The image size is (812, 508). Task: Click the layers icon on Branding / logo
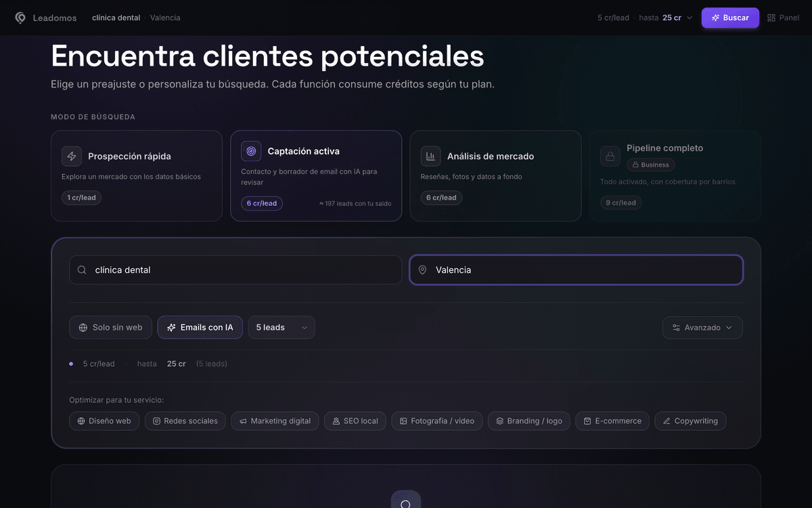499,421
